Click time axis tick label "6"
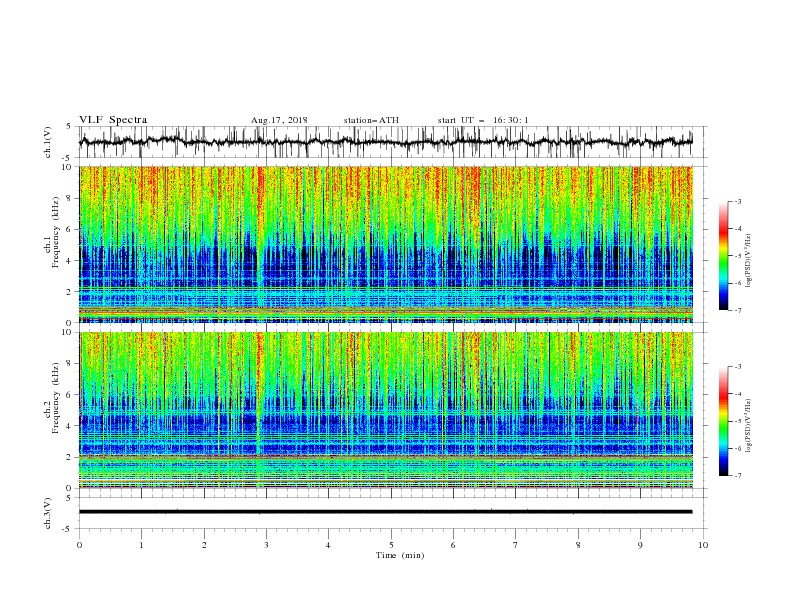792x612 pixels. point(453,545)
